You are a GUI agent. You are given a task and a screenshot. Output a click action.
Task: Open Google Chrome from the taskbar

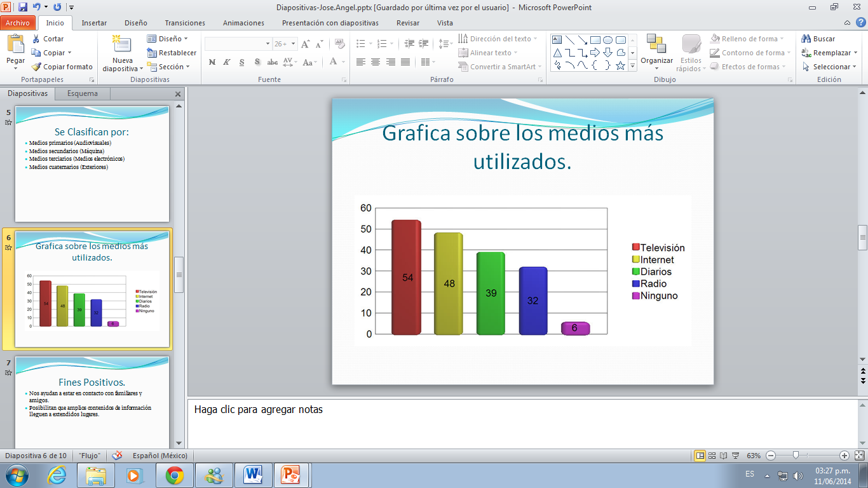click(x=174, y=475)
